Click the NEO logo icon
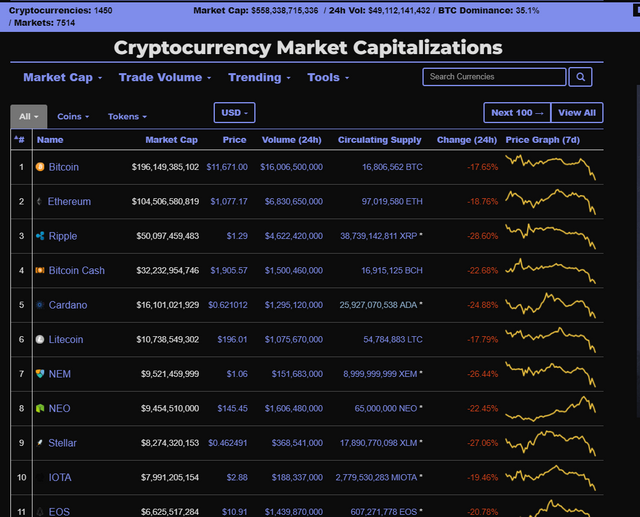 (40, 408)
